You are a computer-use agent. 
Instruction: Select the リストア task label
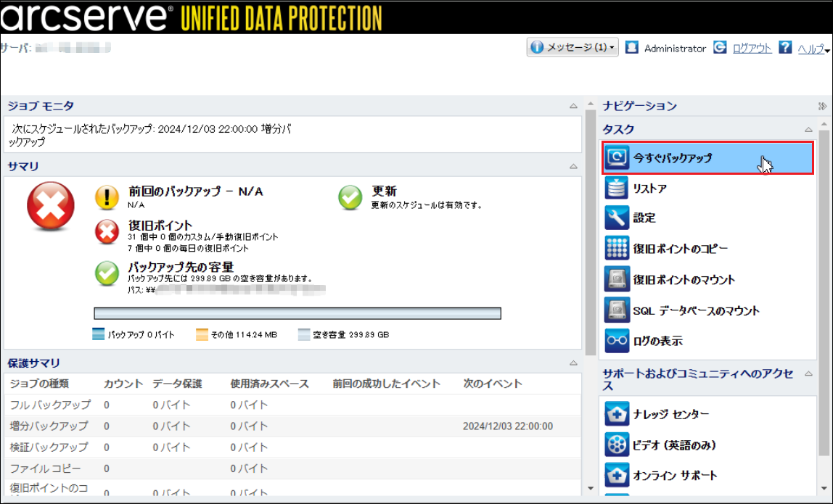(649, 189)
